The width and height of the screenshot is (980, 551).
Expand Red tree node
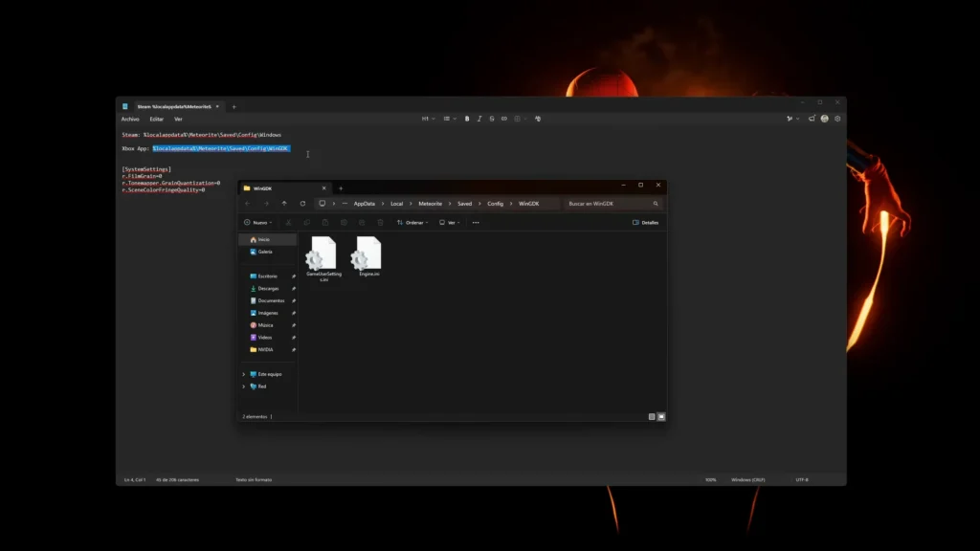(x=244, y=386)
